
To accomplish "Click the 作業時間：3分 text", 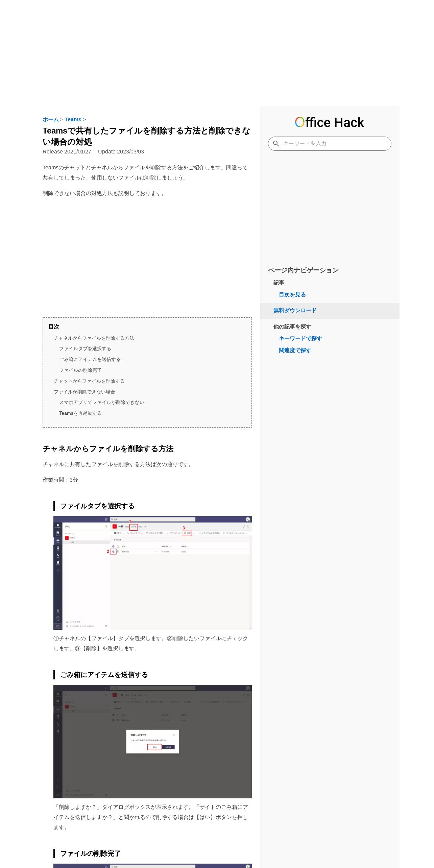I will tap(60, 480).
